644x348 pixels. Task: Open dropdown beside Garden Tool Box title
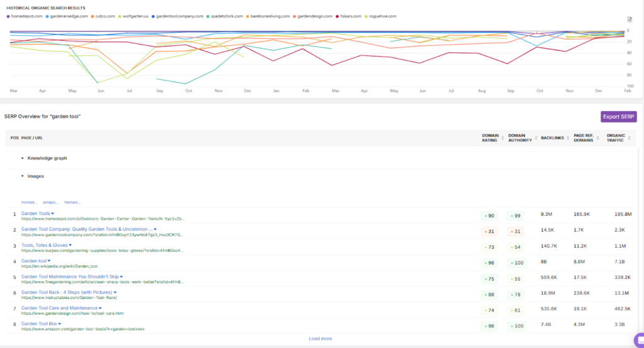tap(60, 324)
